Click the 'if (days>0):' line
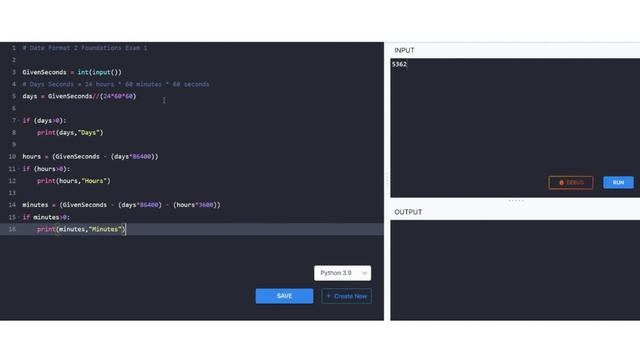Screen dimensions: 640x360 point(44,121)
